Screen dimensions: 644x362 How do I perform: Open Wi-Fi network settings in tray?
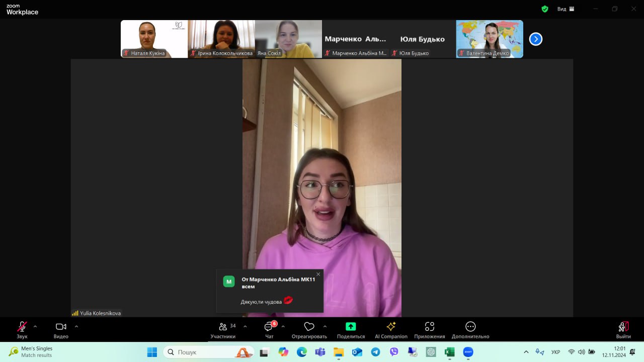pos(571,352)
